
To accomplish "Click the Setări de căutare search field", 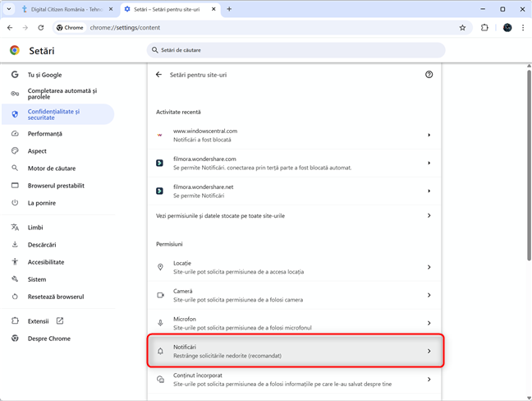I will pos(296,50).
